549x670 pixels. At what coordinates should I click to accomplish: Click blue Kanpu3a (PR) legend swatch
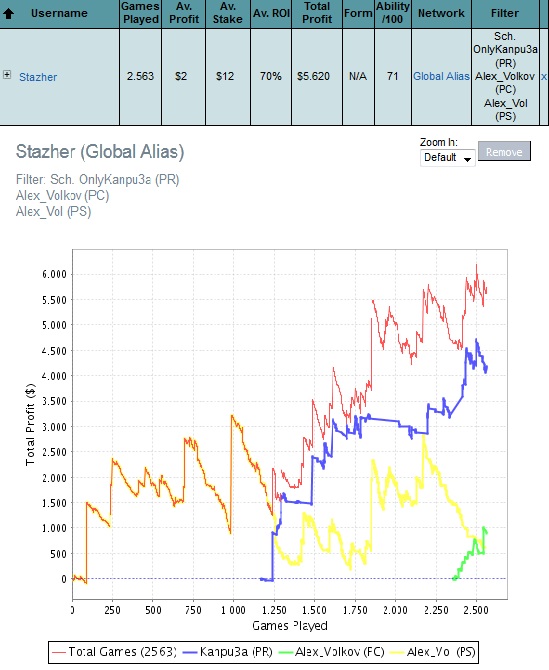[189, 652]
